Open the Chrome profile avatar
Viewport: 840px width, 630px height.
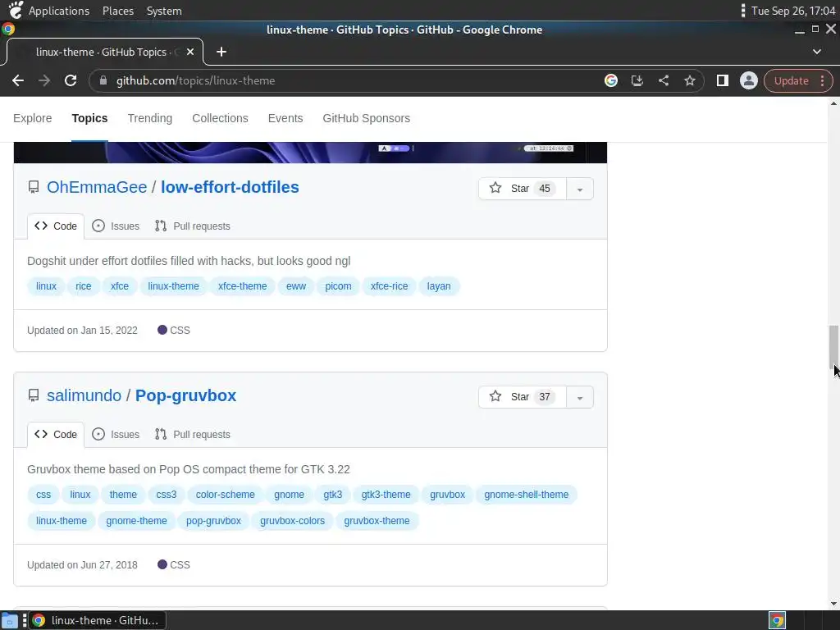[748, 80]
